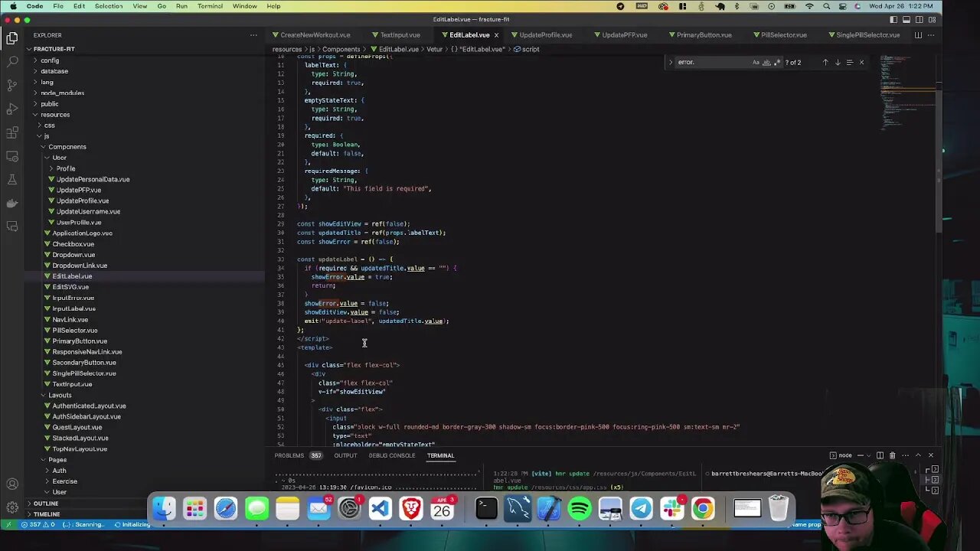Viewport: 980px width, 551px height.
Task: Open Brave browser from the Dock
Action: tap(411, 508)
